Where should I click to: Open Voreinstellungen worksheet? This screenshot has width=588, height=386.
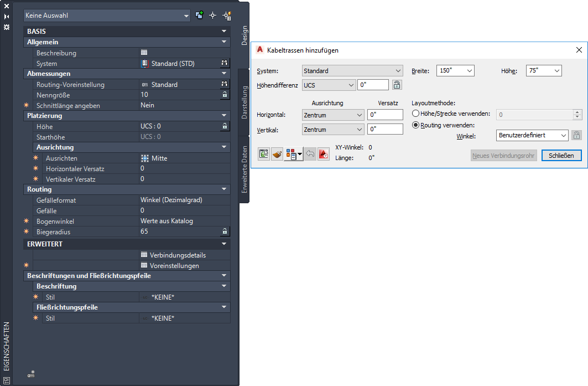170,265
